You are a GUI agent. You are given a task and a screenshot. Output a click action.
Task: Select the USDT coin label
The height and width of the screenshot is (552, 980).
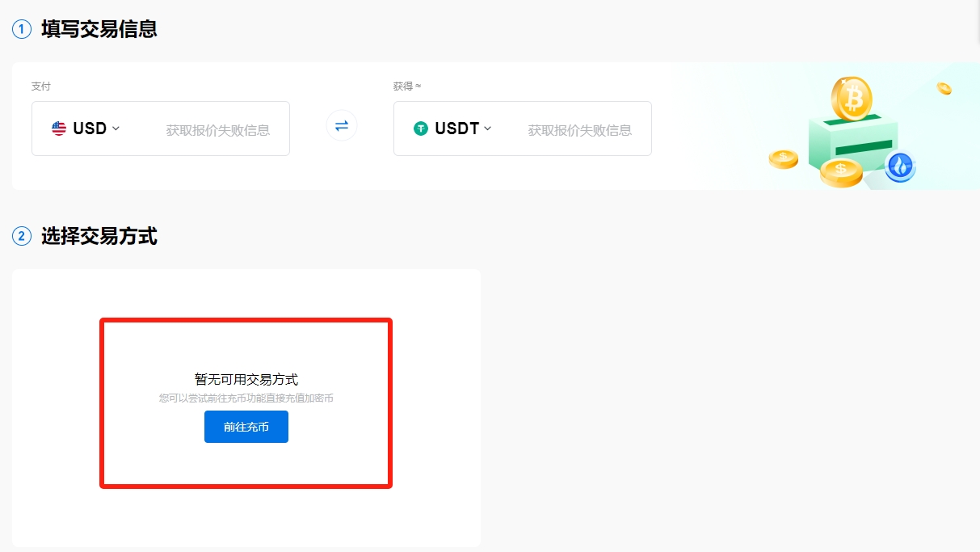point(456,129)
